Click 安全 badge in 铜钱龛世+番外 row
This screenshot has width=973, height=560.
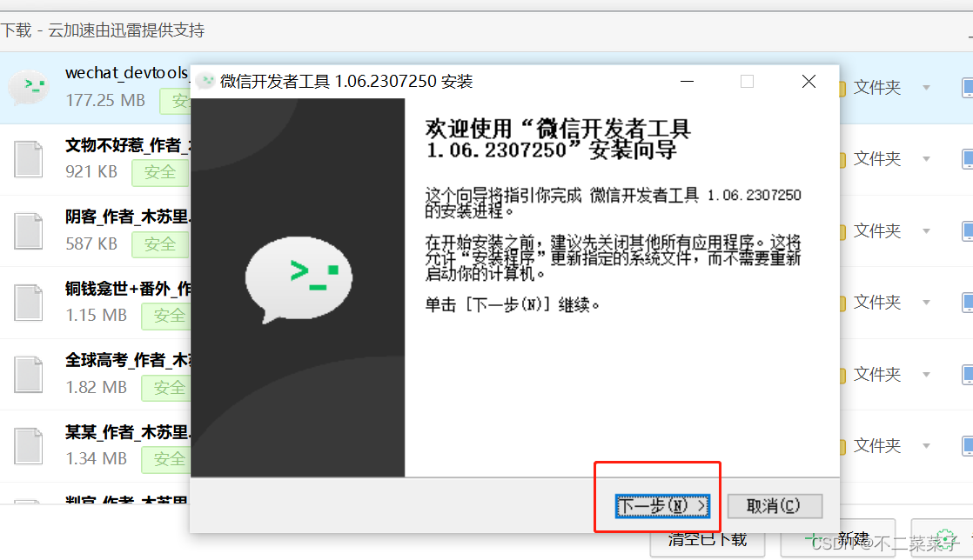point(165,317)
